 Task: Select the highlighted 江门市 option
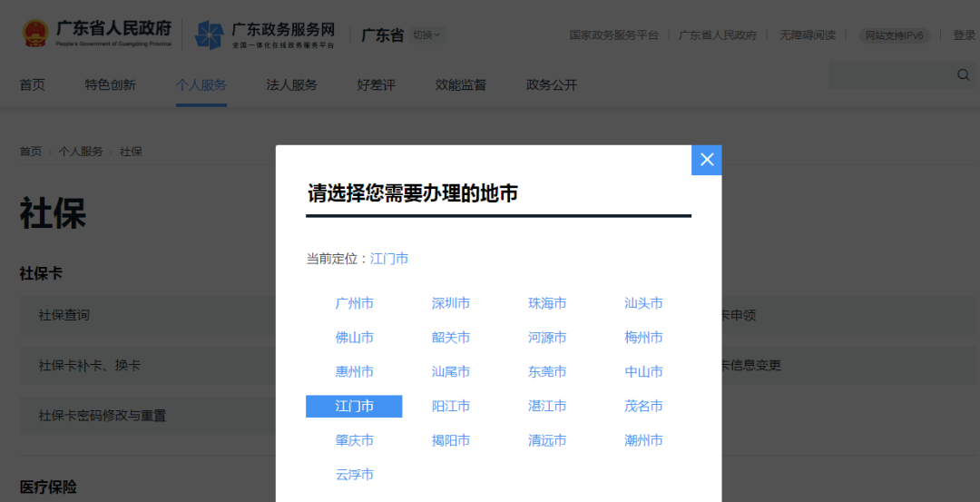[x=354, y=406]
